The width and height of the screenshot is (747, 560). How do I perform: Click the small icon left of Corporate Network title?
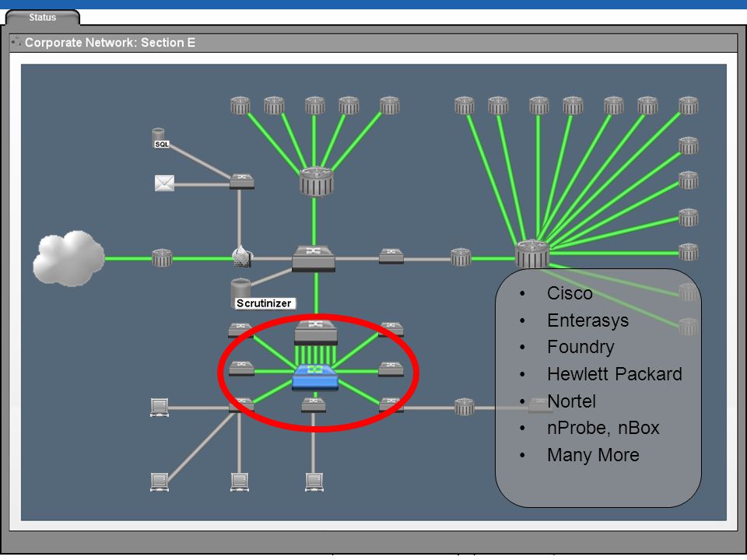pyautogui.click(x=16, y=42)
